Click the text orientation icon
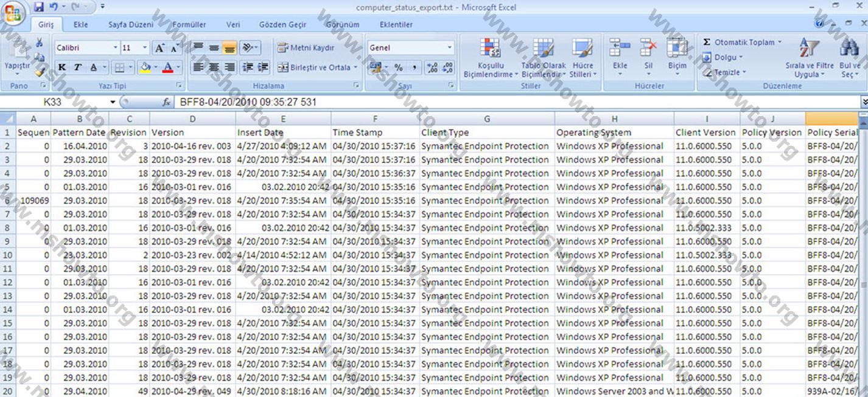 [248, 47]
